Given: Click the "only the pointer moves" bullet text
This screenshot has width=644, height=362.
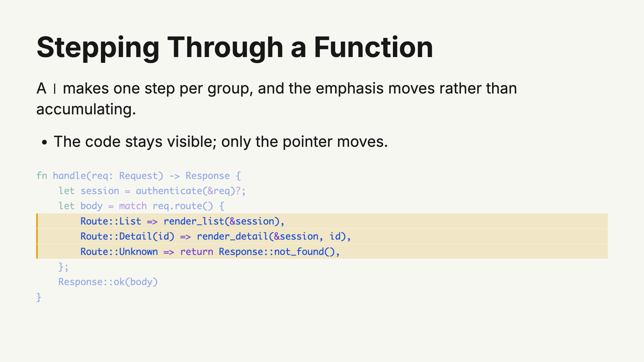Looking at the screenshot, I should coord(304,142).
